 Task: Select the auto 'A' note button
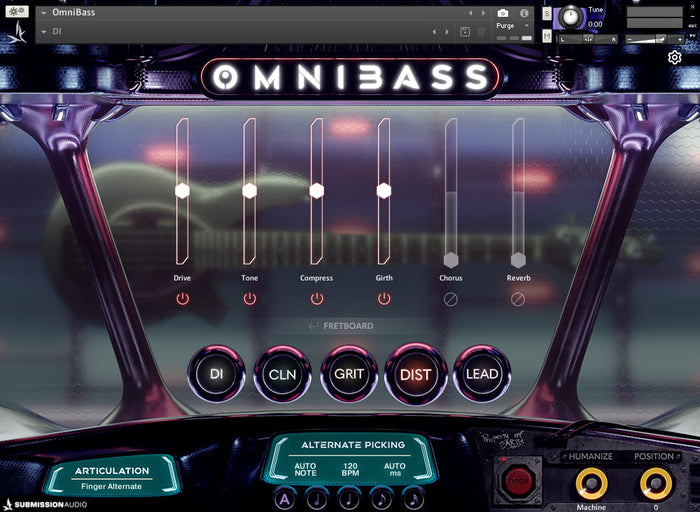tap(284, 499)
